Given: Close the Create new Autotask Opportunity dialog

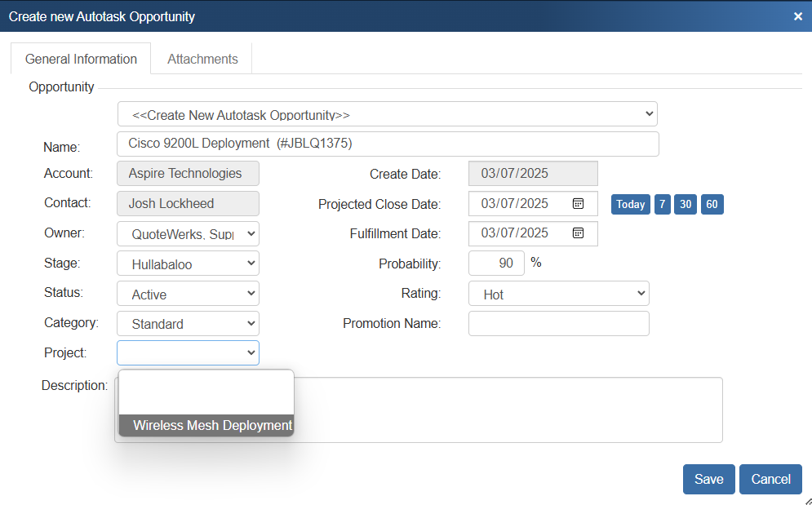Looking at the screenshot, I should pos(798,16).
